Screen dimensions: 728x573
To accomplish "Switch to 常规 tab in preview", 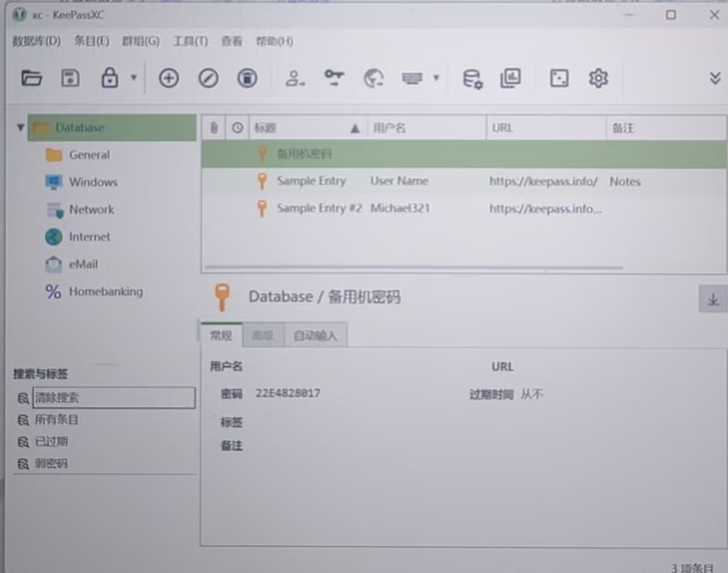I will (222, 335).
